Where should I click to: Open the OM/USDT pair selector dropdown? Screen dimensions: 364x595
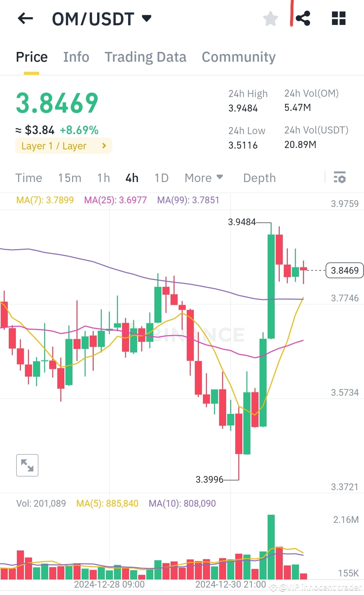pyautogui.click(x=146, y=19)
